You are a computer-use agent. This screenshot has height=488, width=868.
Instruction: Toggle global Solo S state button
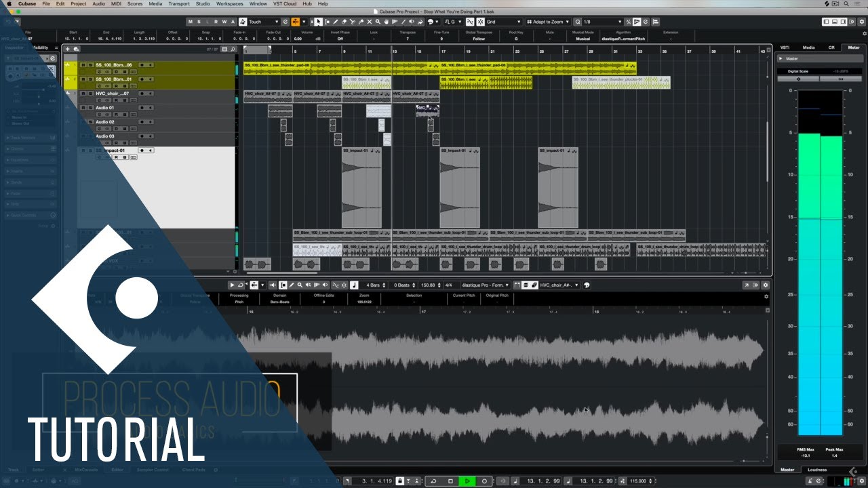tap(199, 22)
